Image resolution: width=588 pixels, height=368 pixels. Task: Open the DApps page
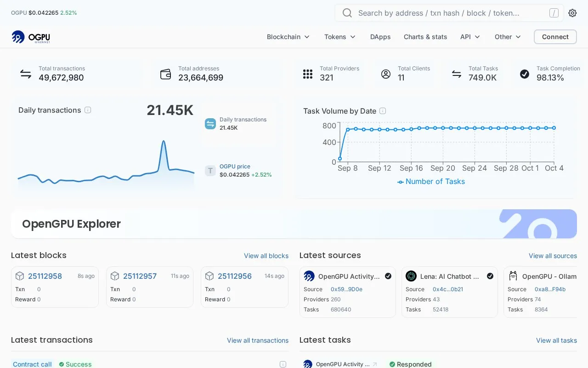(x=380, y=37)
